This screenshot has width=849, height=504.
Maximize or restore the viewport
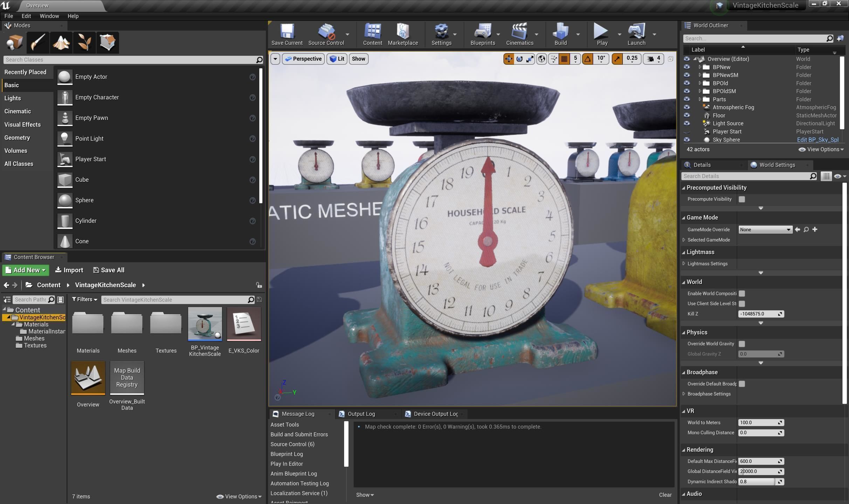670,59
